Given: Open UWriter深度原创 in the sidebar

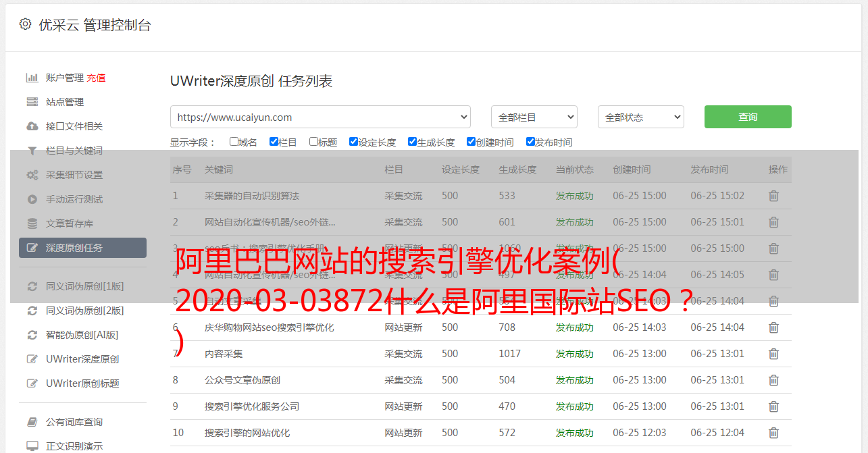Looking at the screenshot, I should tap(82, 359).
